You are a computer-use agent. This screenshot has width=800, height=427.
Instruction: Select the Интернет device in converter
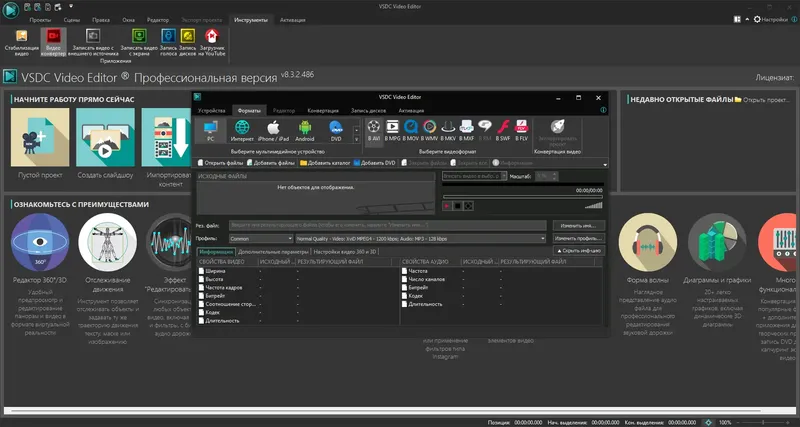click(242, 131)
